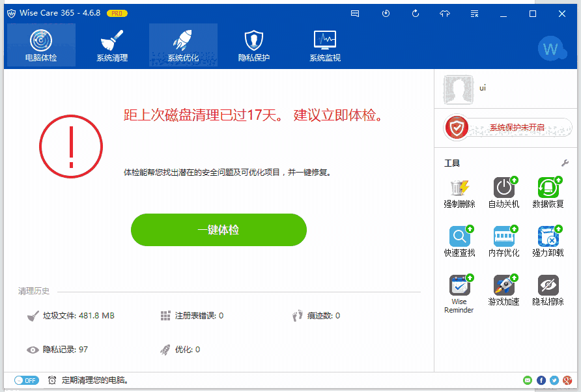The height and width of the screenshot is (392, 581).
Task: Enable 系统保护未开启 protection button
Action: [508, 128]
